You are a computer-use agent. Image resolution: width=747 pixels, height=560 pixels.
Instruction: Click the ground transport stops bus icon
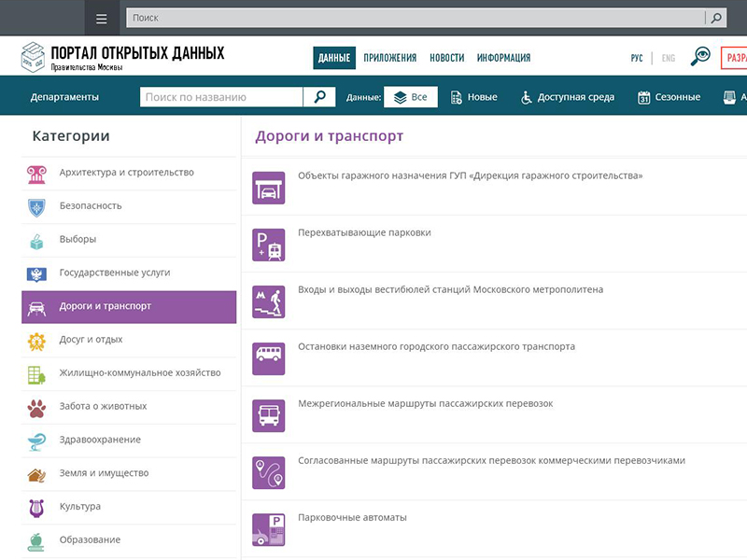269,358
